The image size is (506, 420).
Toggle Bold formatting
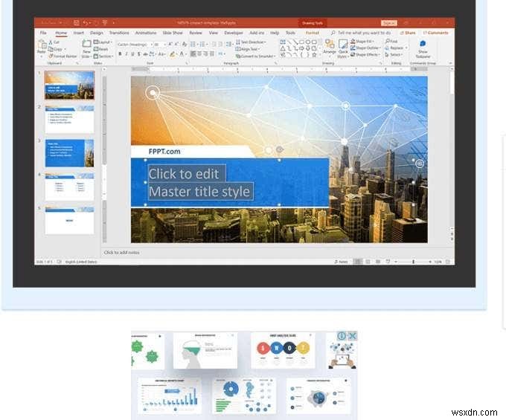120,54
